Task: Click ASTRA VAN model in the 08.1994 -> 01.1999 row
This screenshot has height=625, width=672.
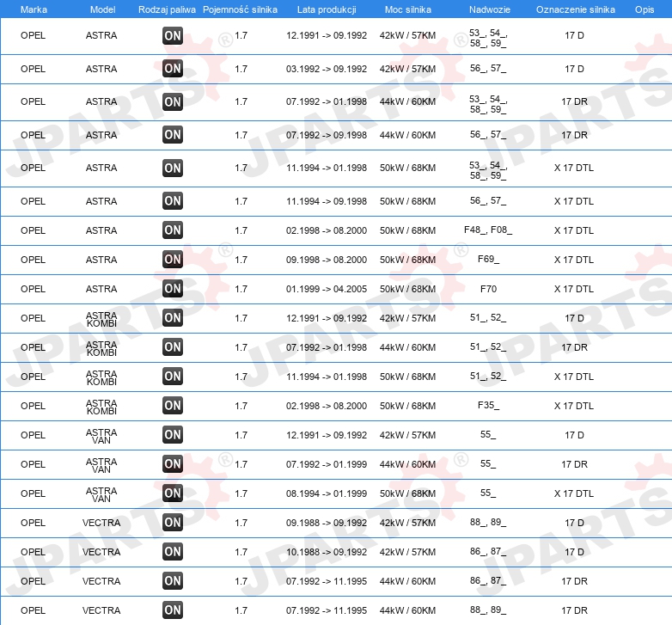Action: 101,494
